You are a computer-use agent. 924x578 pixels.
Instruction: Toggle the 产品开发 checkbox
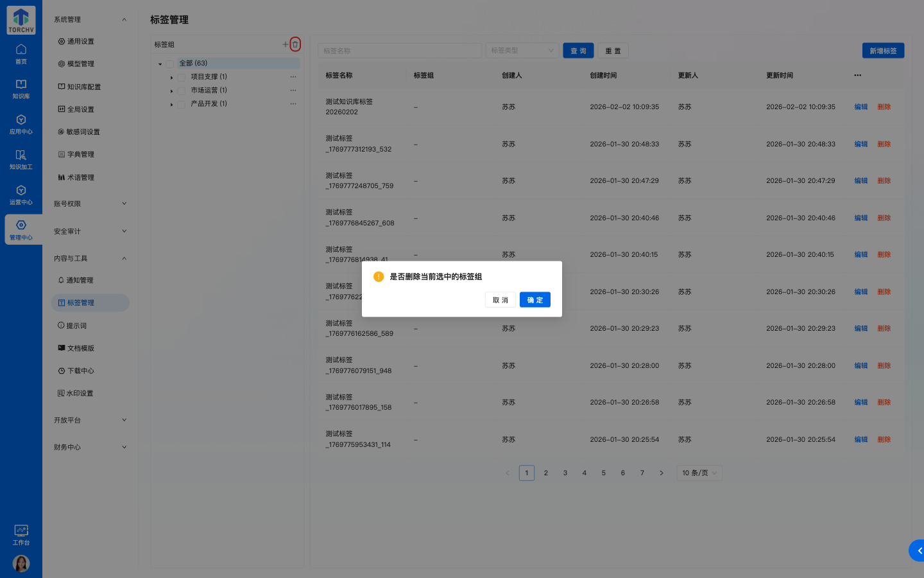(x=182, y=104)
